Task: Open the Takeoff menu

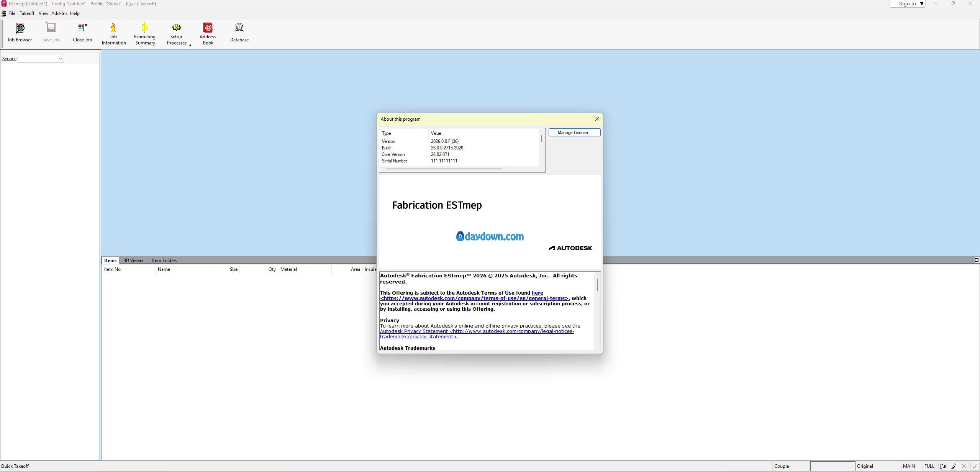Action: (27, 13)
